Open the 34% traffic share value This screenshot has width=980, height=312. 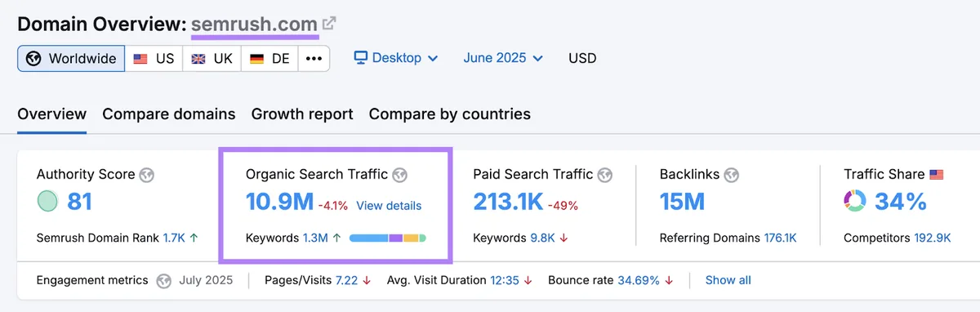[x=901, y=202]
